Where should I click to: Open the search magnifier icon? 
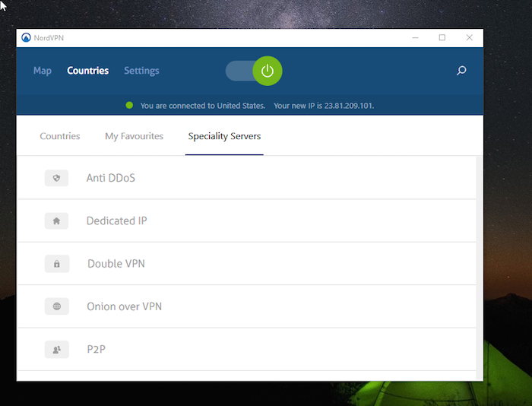tap(461, 71)
